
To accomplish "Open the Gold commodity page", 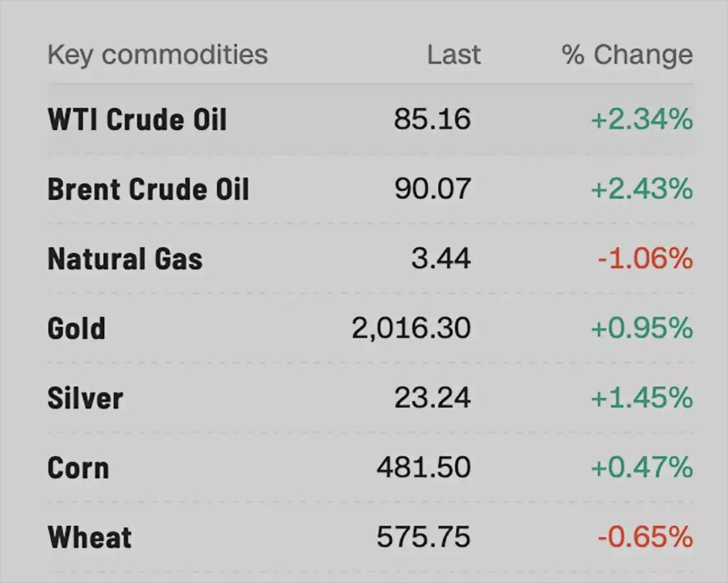I will [77, 328].
